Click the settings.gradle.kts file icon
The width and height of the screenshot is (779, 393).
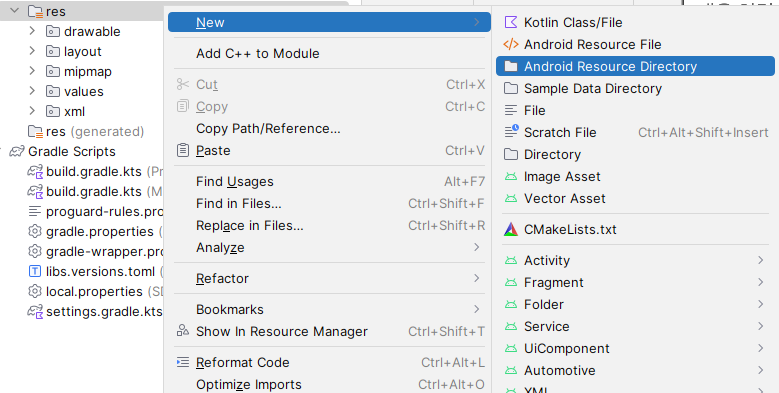[35, 312]
